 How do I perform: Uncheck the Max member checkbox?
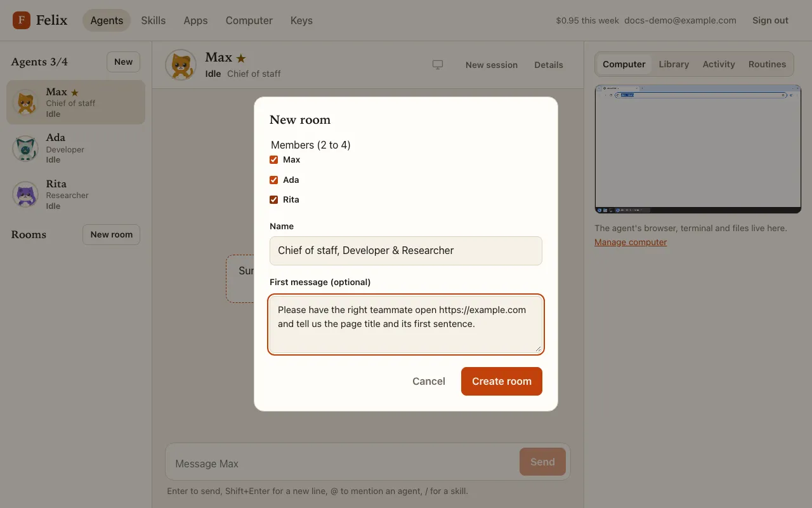tap(274, 160)
